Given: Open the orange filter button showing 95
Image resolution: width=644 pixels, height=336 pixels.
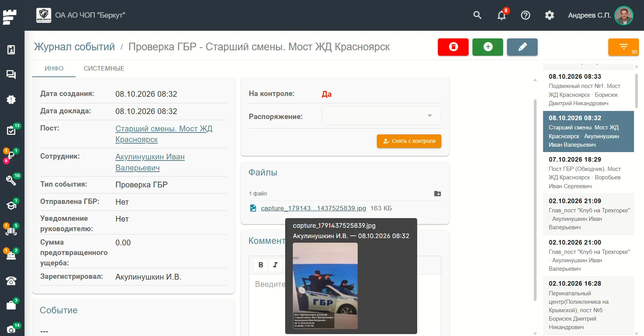Looking at the screenshot, I should [x=624, y=47].
